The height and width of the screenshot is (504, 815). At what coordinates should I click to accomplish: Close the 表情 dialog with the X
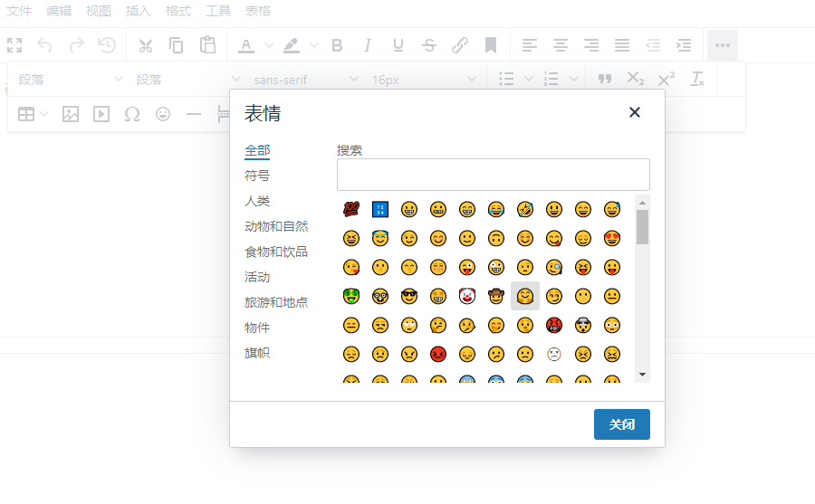pyautogui.click(x=635, y=112)
